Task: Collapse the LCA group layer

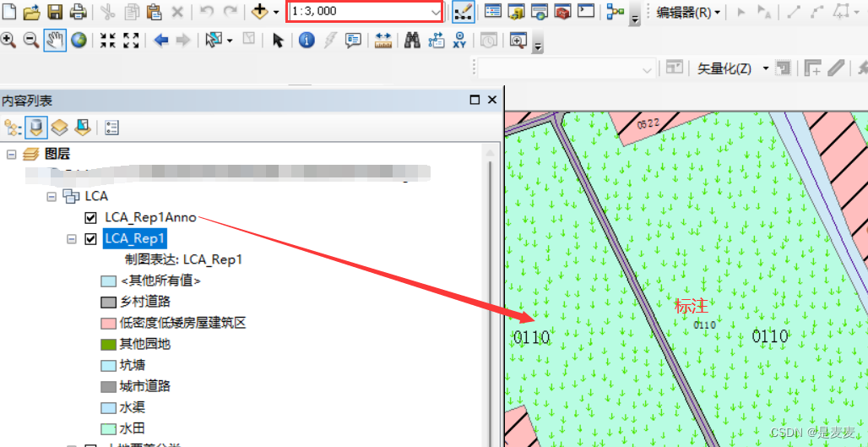Action: click(x=52, y=197)
